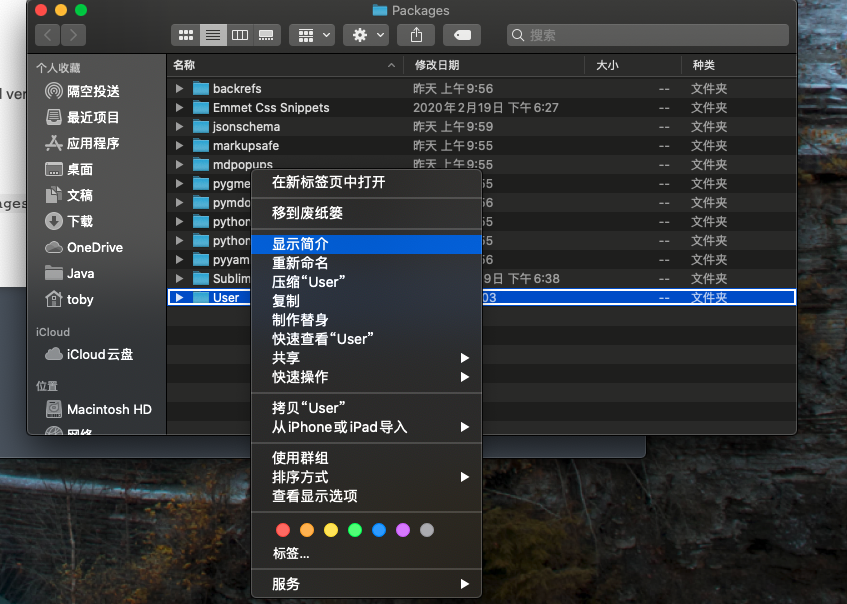Click the Share toolbar icon
The height and width of the screenshot is (604, 847).
tap(416, 35)
